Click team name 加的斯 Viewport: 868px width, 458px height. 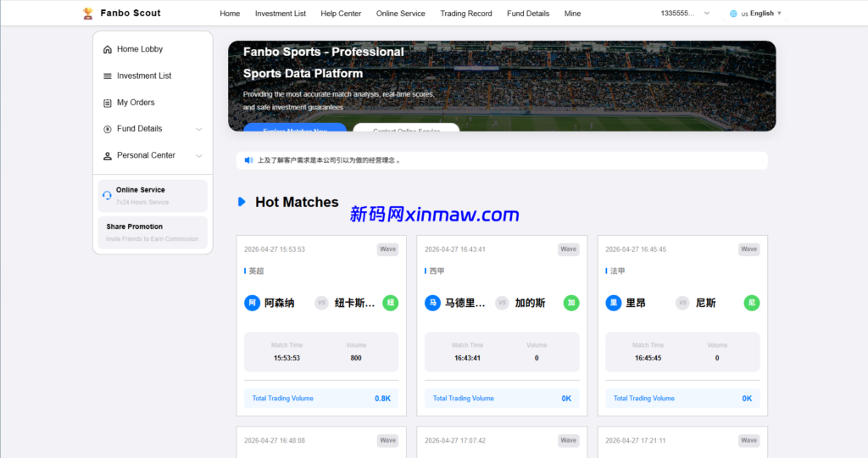tap(530, 303)
